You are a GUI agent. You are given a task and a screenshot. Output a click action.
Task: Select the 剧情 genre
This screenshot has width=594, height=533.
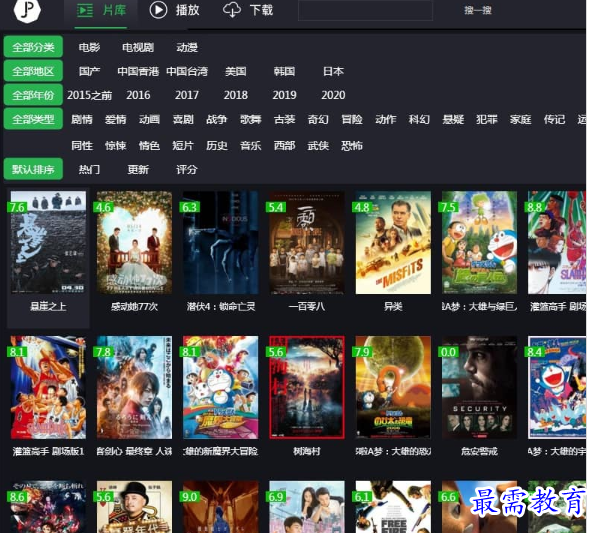(82, 119)
